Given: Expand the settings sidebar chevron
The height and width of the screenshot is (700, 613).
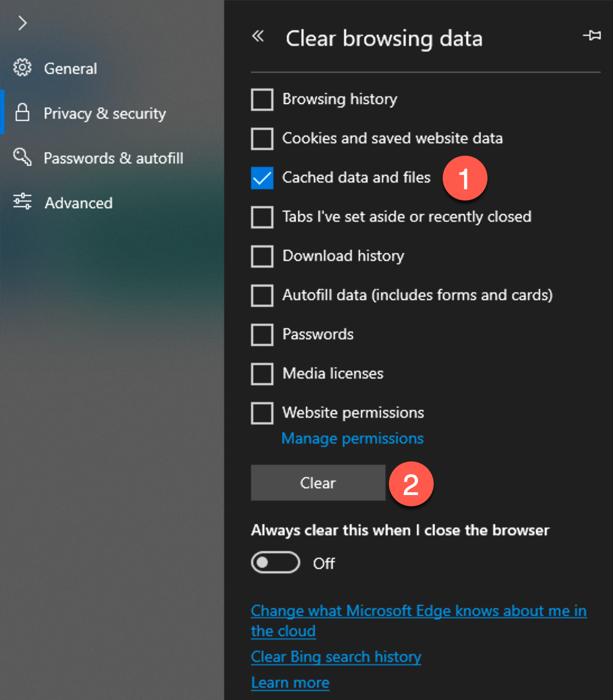Looking at the screenshot, I should coord(22,23).
